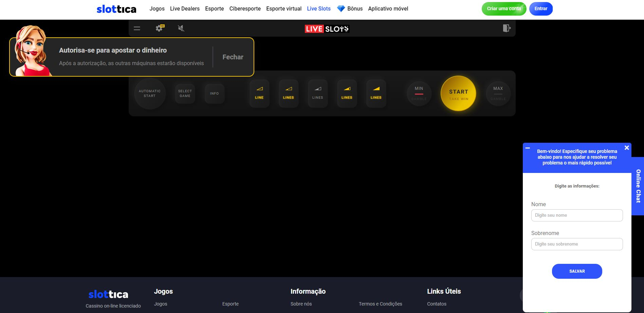
Task: Minimize the online chat form
Action: click(528, 148)
